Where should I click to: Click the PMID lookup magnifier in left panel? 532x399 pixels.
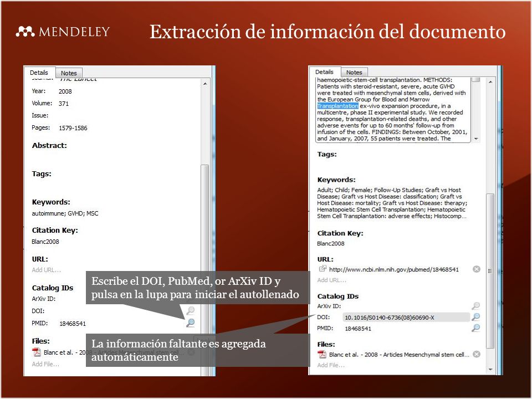(190, 323)
